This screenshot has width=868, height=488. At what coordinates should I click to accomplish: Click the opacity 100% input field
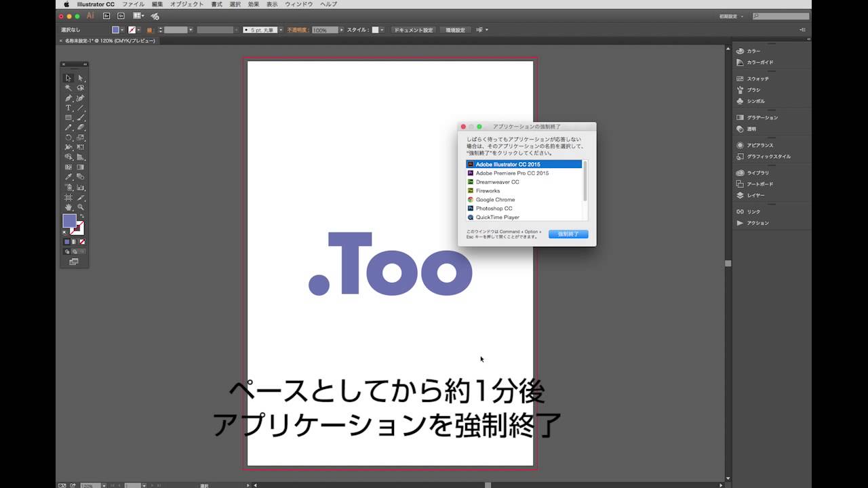click(325, 30)
